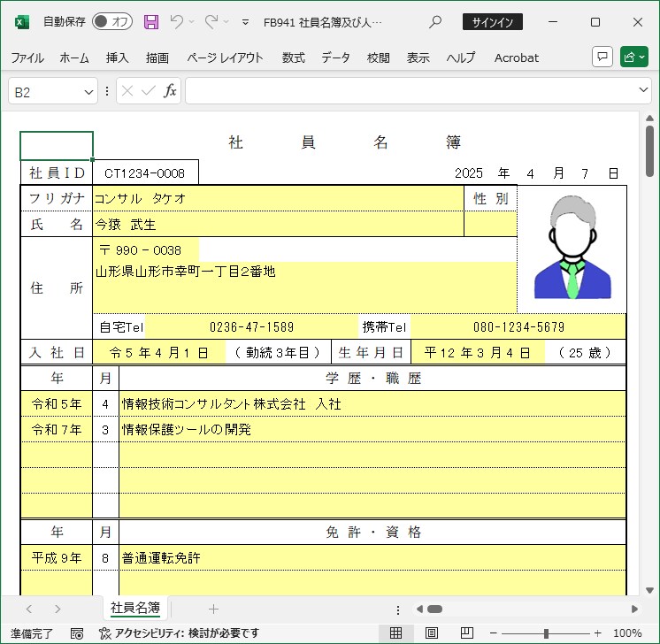Image resolution: width=660 pixels, height=644 pixels.
Task: Cancel formula entry with X icon
Action: pyautogui.click(x=127, y=91)
